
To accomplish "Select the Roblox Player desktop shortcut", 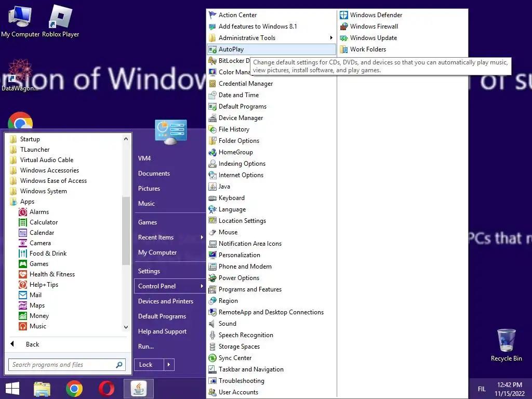I will (60, 20).
